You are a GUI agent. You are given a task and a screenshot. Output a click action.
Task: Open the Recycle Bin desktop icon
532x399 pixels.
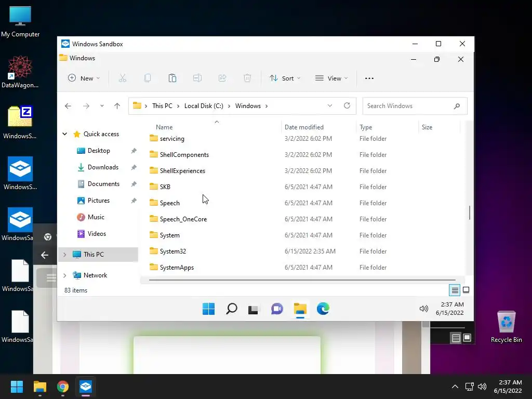(x=506, y=327)
